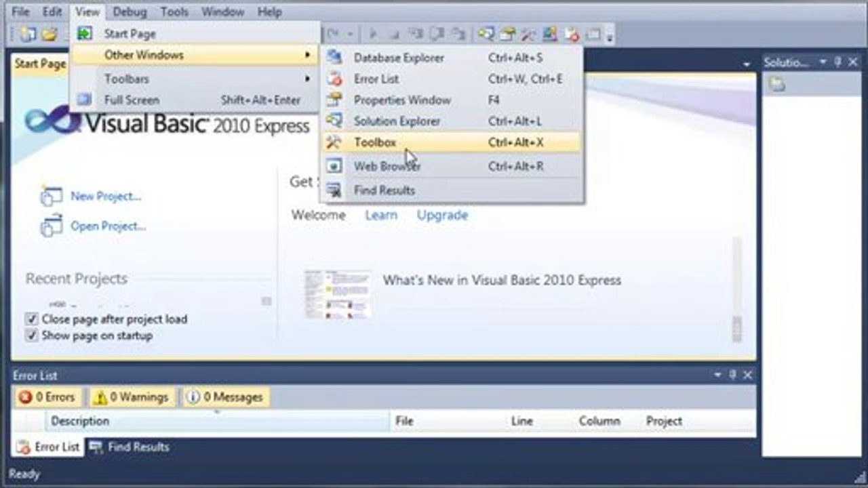This screenshot has height=488, width=868.
Task: Sort by the Description column header
Action: click(x=217, y=421)
